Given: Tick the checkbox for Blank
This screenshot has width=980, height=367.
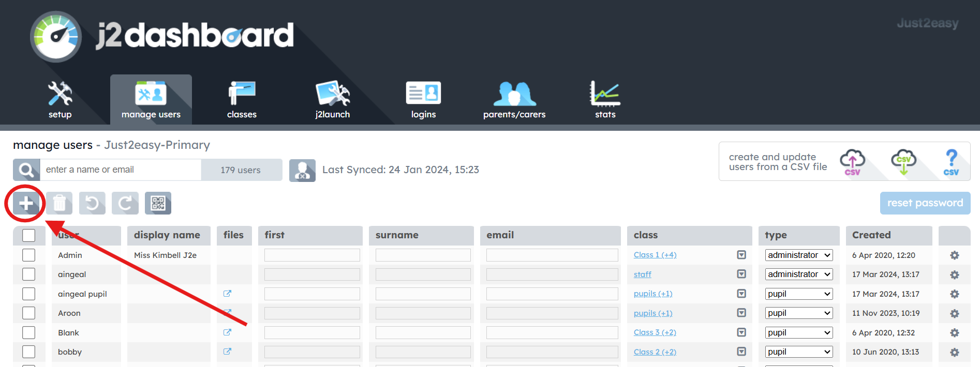Looking at the screenshot, I should [x=29, y=332].
